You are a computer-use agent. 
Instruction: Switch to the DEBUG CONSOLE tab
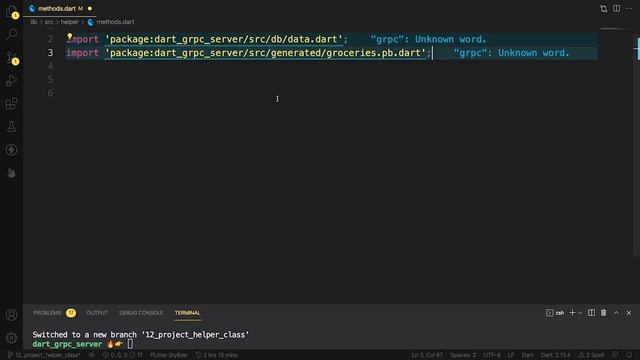(x=141, y=313)
